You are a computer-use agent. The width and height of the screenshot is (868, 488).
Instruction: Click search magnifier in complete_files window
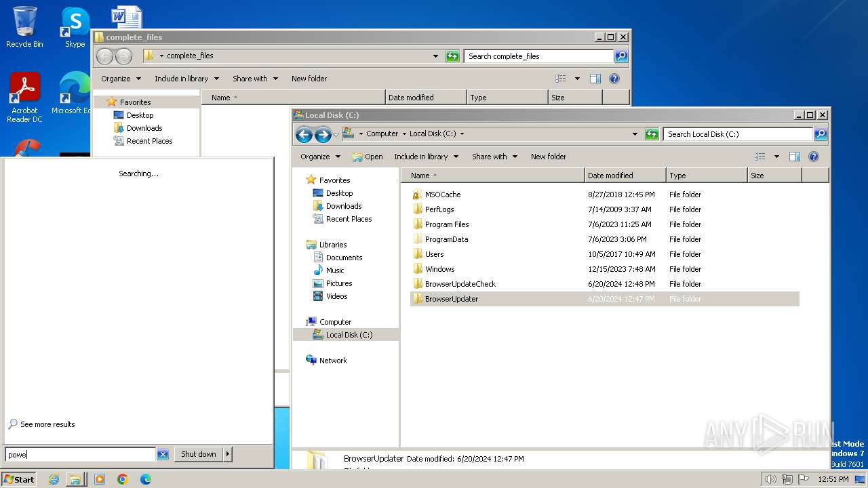pyautogui.click(x=621, y=56)
